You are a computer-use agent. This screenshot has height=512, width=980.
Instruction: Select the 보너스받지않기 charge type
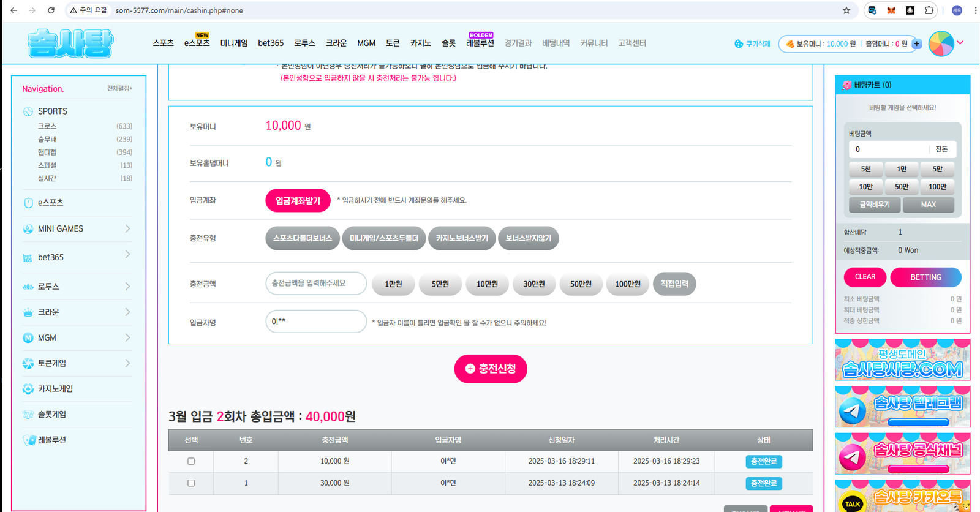click(x=528, y=238)
